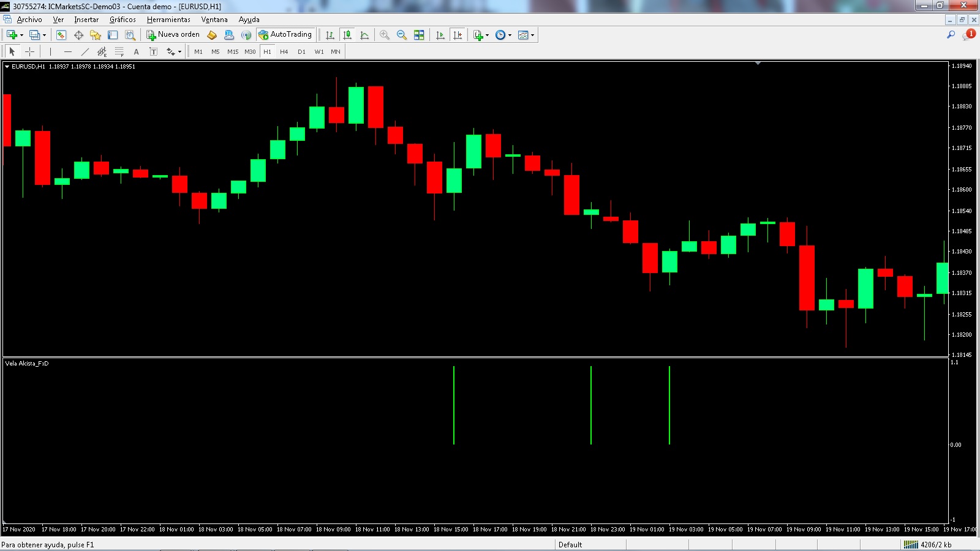The width and height of the screenshot is (980, 551).
Task: Open the Market Watch window icon
Action: 61,35
